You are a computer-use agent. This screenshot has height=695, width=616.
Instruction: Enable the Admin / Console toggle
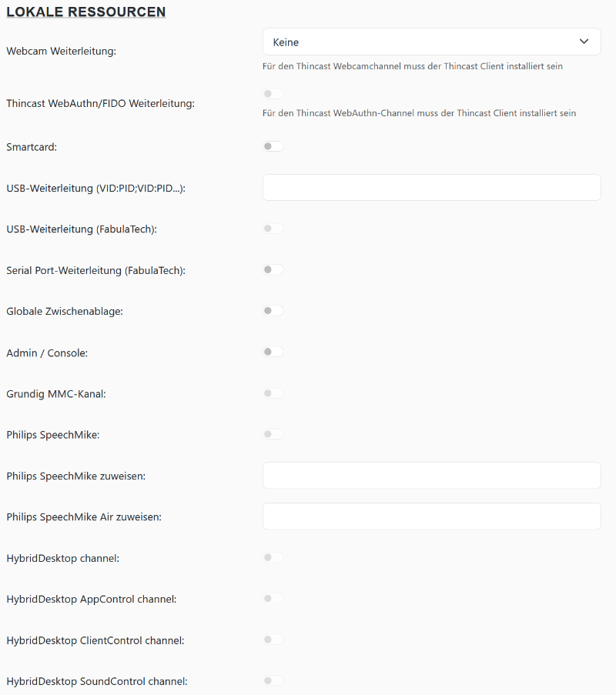[x=273, y=352]
